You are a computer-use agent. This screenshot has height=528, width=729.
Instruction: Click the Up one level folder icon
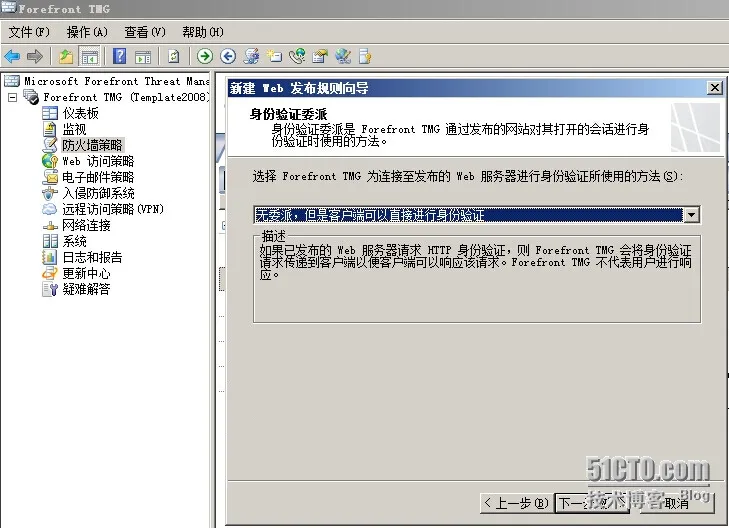66,57
